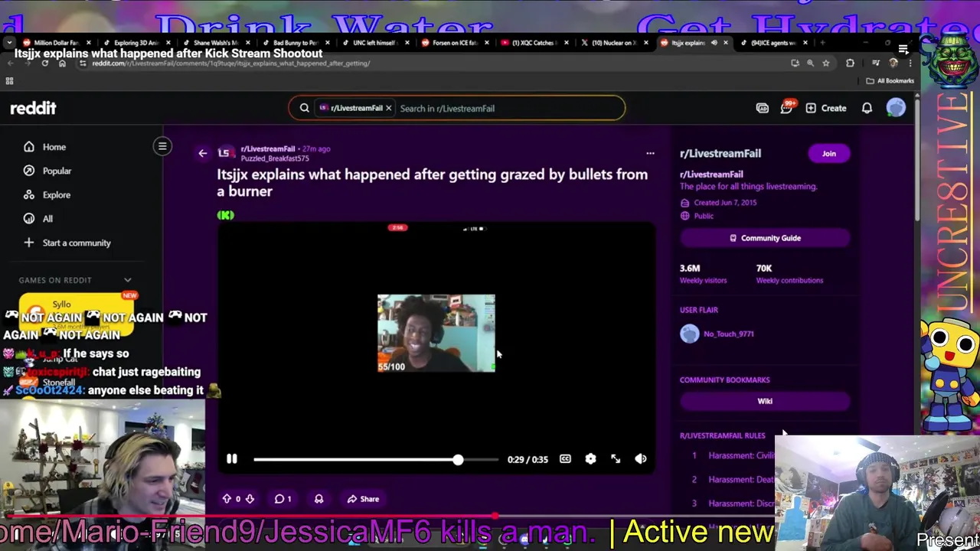The image size is (980, 551).
Task: Click the browser address bar URL
Action: [x=230, y=64]
